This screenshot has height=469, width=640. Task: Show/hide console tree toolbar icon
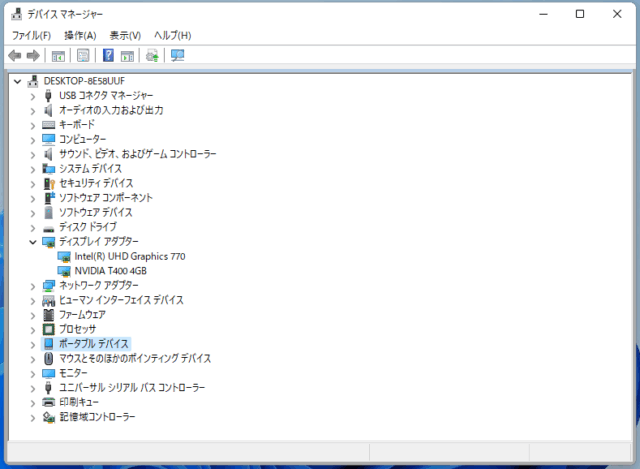coord(58,56)
